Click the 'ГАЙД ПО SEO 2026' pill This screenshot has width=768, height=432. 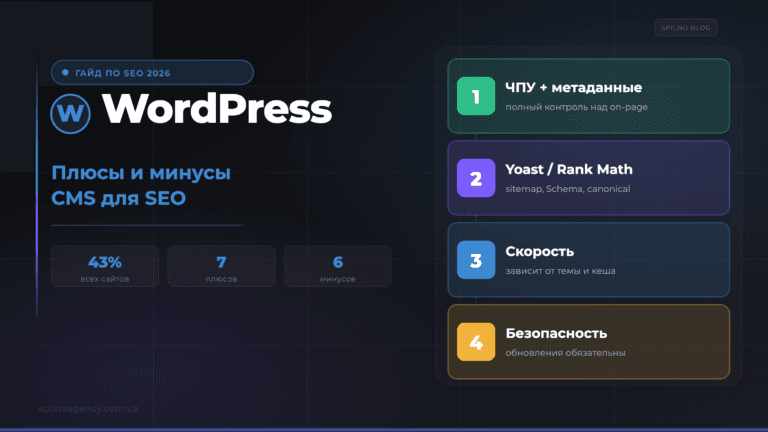[x=152, y=72]
